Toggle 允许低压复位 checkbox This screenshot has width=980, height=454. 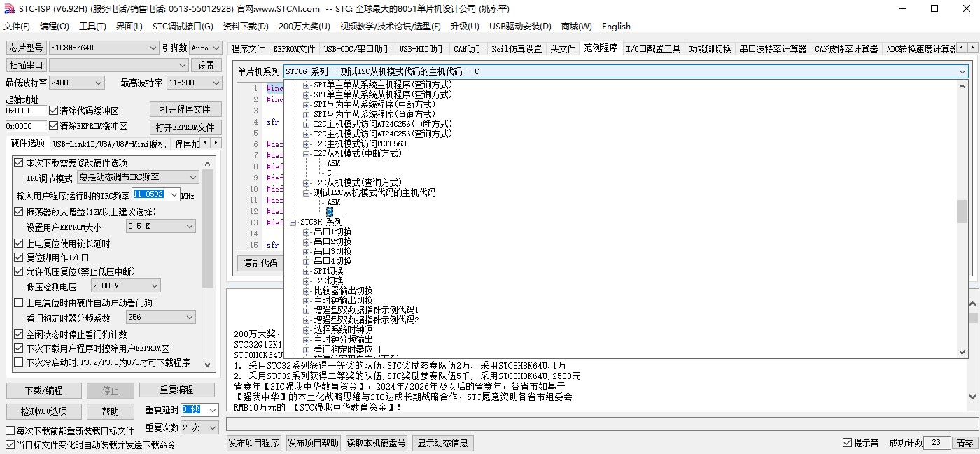19,271
